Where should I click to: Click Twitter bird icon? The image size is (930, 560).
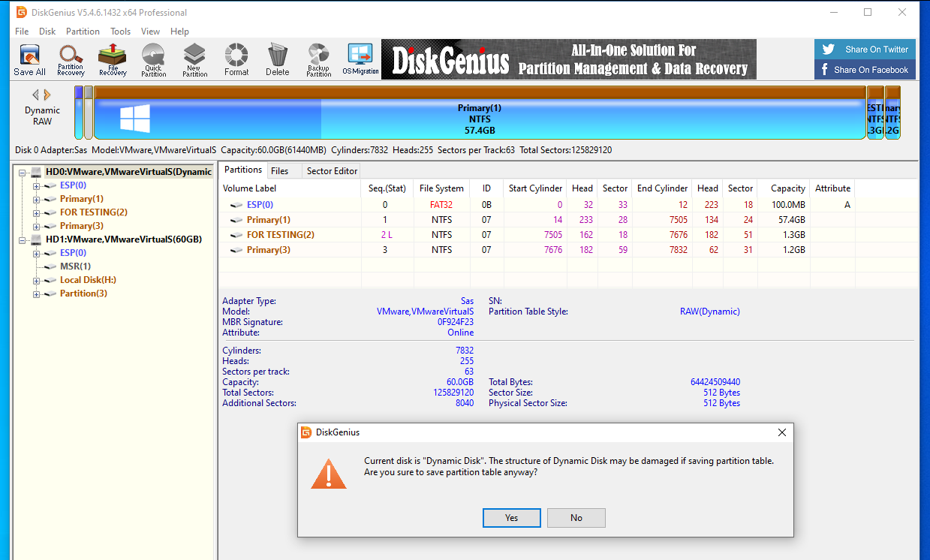point(829,50)
